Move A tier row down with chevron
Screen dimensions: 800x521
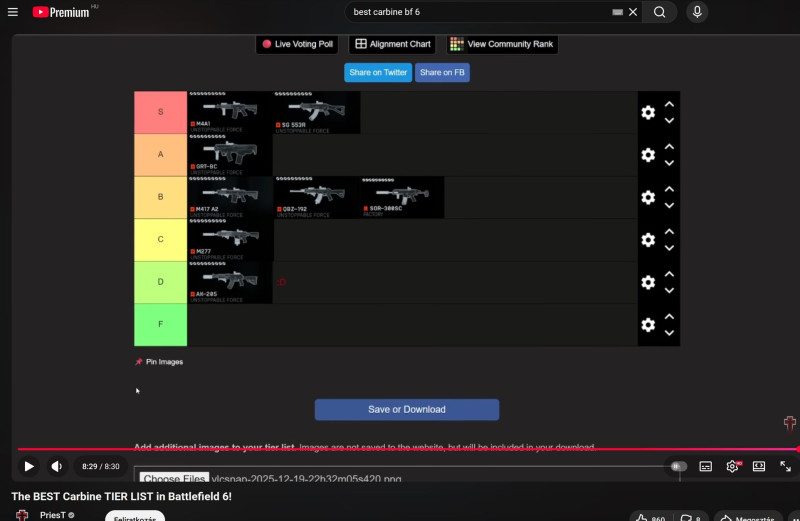669,163
